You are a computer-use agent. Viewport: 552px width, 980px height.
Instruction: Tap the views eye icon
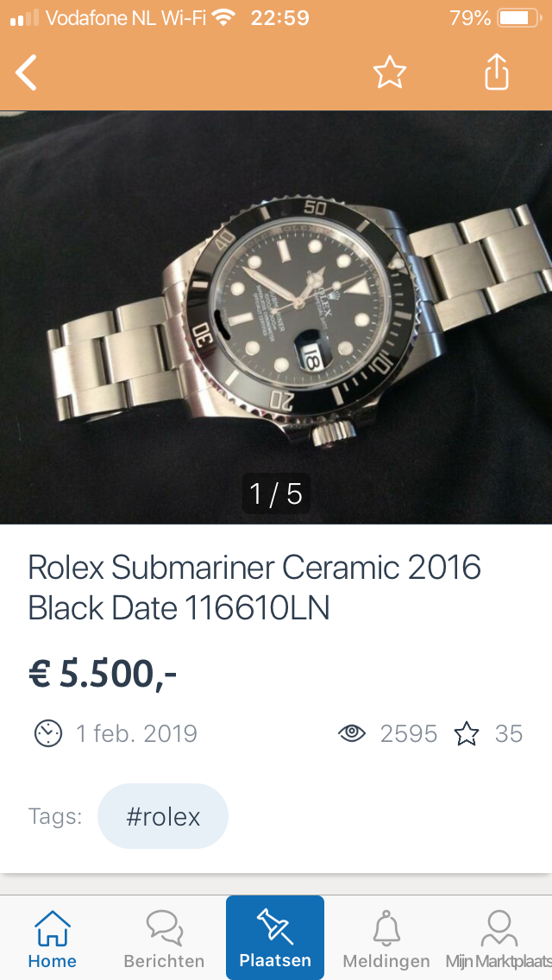coord(352,733)
